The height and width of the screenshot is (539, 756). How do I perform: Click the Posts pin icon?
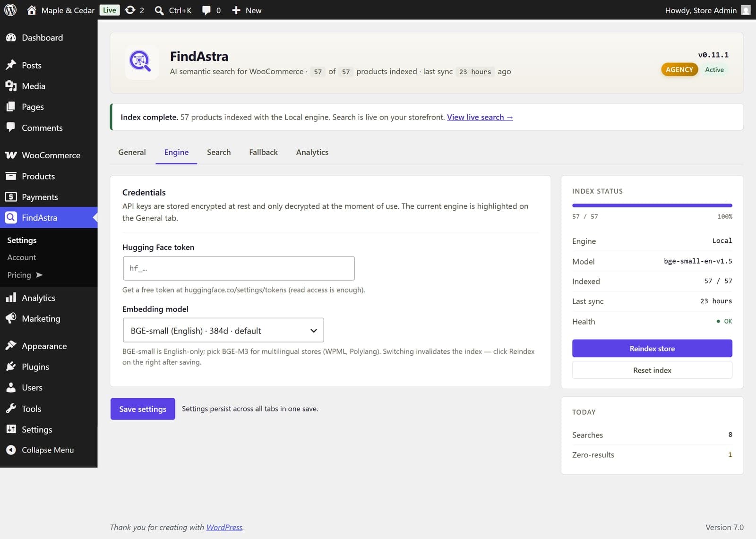[x=11, y=65]
